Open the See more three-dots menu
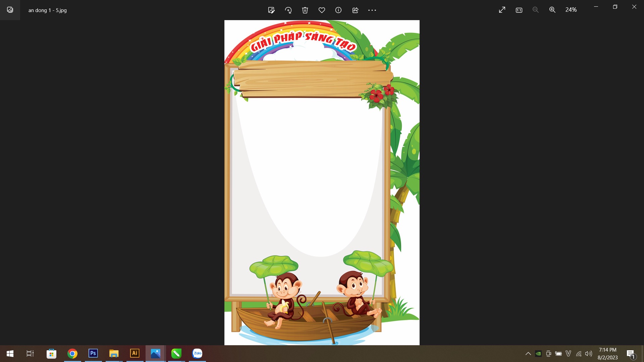Image resolution: width=644 pixels, height=362 pixels. [372, 10]
